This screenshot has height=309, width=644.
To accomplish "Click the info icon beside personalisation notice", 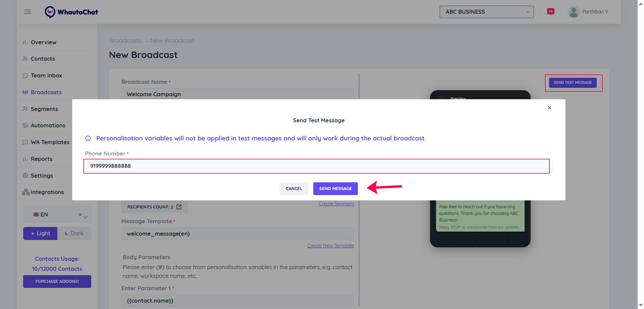I will [x=88, y=138].
